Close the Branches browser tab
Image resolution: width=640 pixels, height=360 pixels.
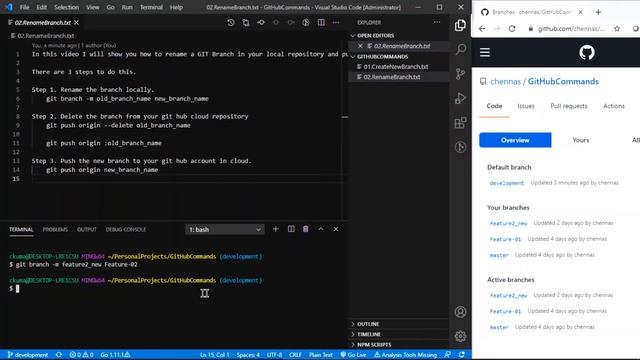pyautogui.click(x=580, y=12)
